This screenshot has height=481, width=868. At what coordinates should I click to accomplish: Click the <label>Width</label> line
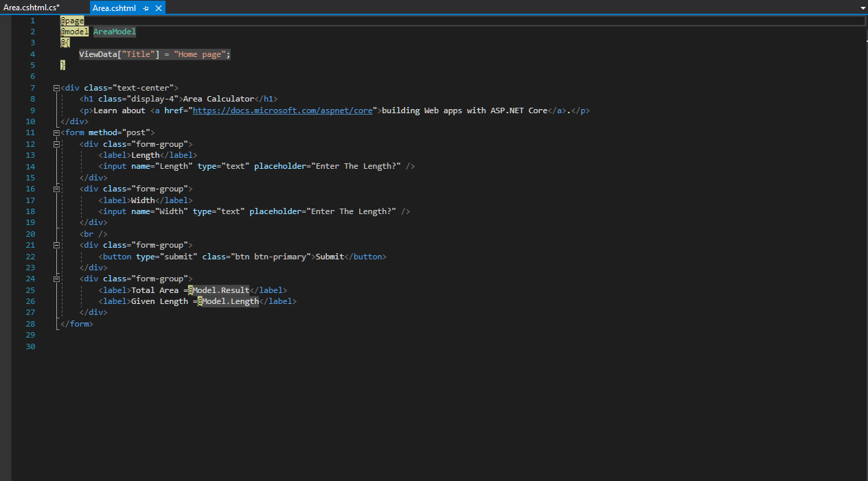[x=146, y=200]
